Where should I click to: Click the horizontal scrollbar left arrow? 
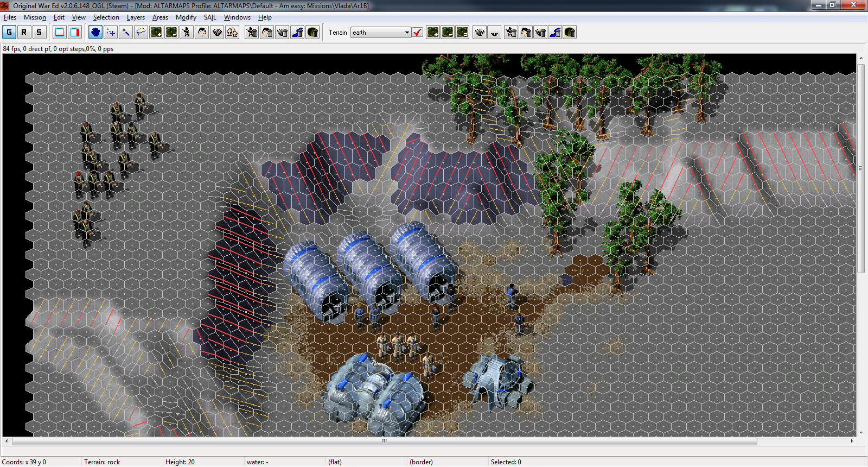7,441
